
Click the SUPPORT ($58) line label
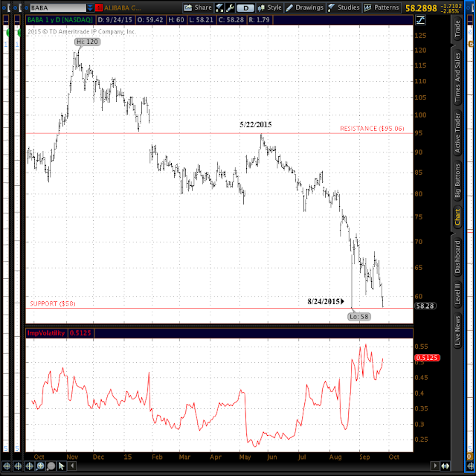(x=53, y=303)
